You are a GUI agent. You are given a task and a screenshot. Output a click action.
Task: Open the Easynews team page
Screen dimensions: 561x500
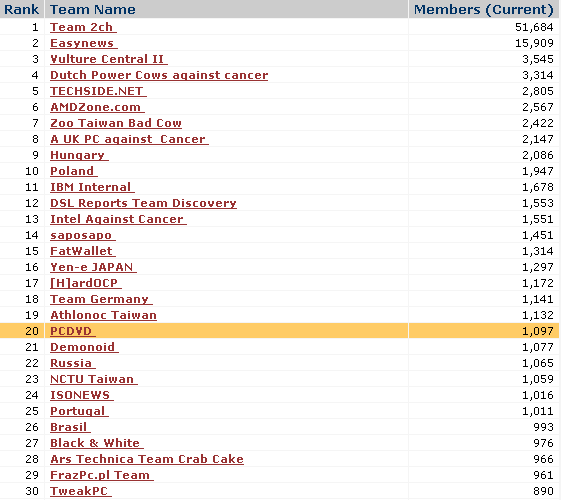point(84,43)
